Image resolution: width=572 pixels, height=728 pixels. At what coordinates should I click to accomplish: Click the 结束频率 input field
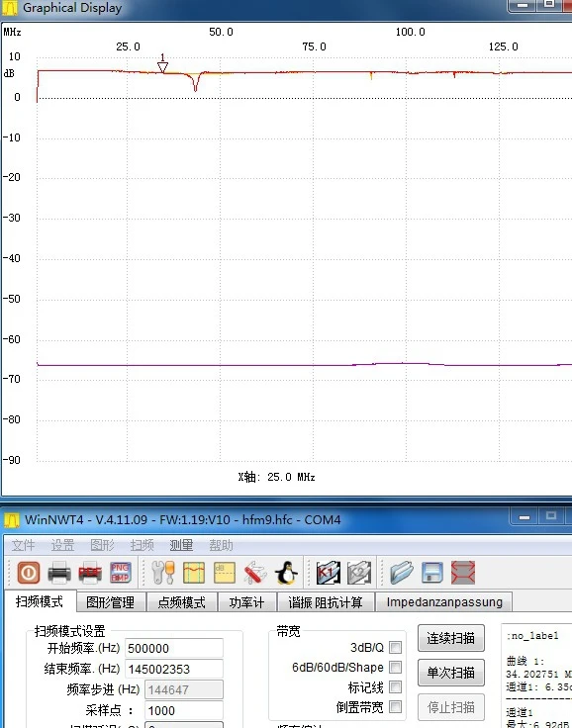pos(174,669)
